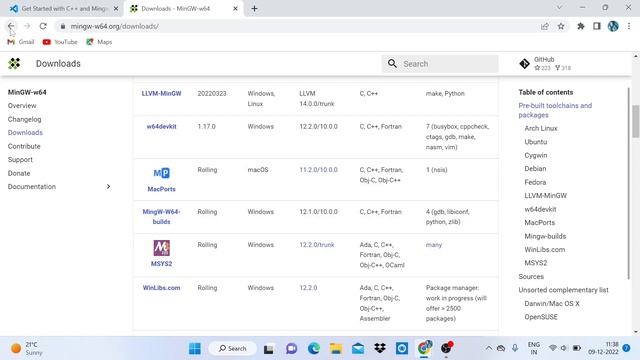Image resolution: width=640 pixels, height=360 pixels.
Task: Jump to Mingw-builds in table of contents
Action: coord(545,236)
